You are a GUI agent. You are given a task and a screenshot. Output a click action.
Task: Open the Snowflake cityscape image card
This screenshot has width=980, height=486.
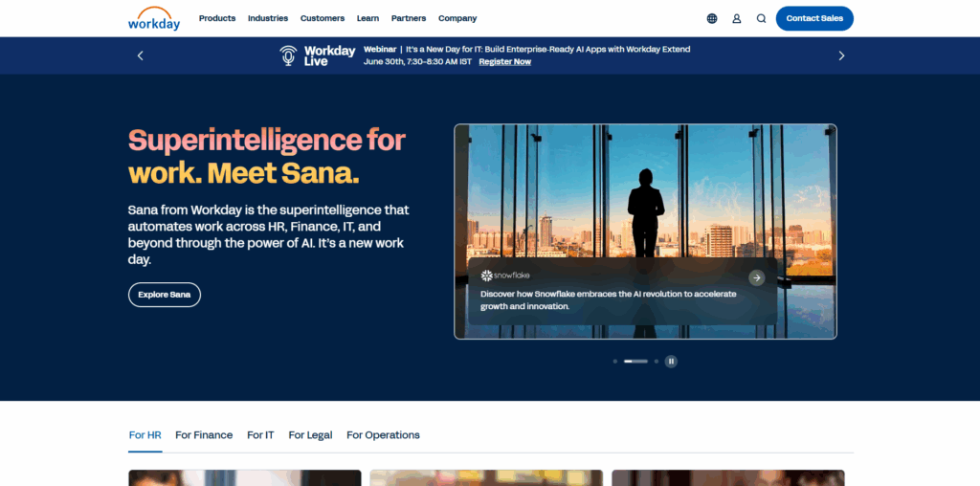(x=645, y=232)
